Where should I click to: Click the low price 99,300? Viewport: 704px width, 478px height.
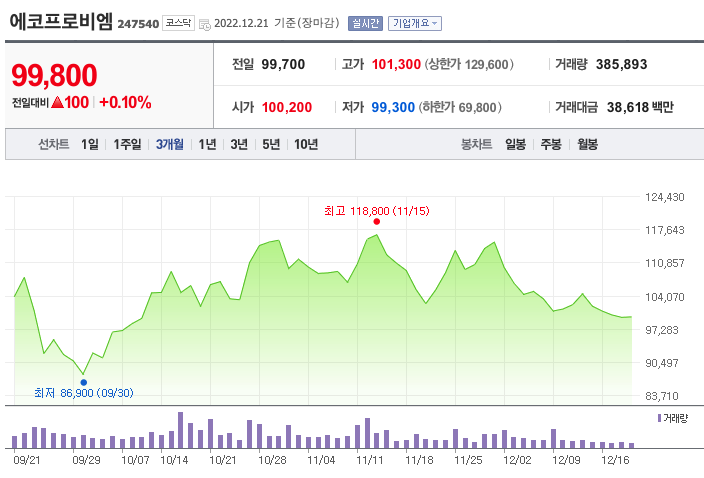click(x=393, y=107)
